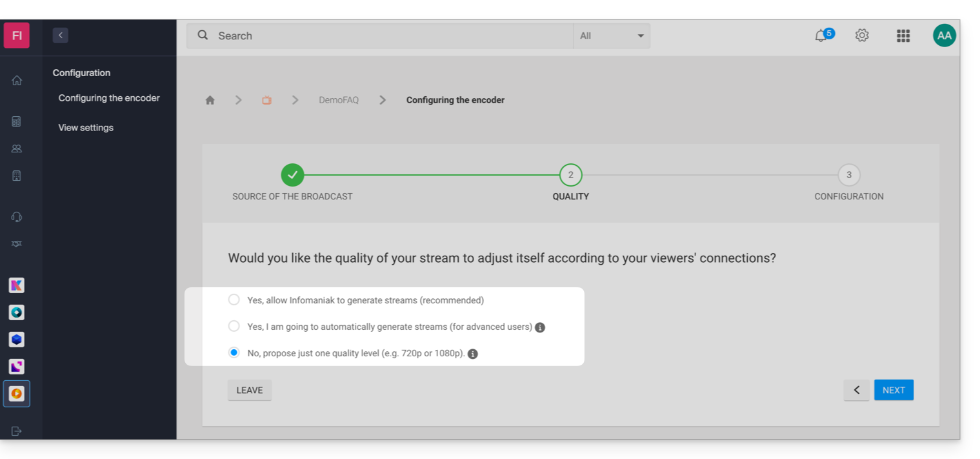The image size is (980, 459).
Task: Select 'Yes, I am going to automatically generate streams'
Action: pos(234,327)
